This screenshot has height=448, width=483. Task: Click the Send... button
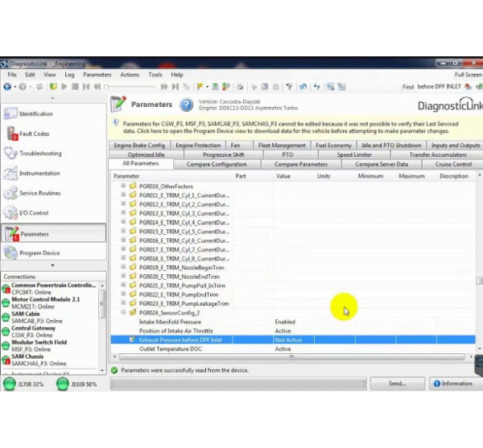click(x=397, y=384)
